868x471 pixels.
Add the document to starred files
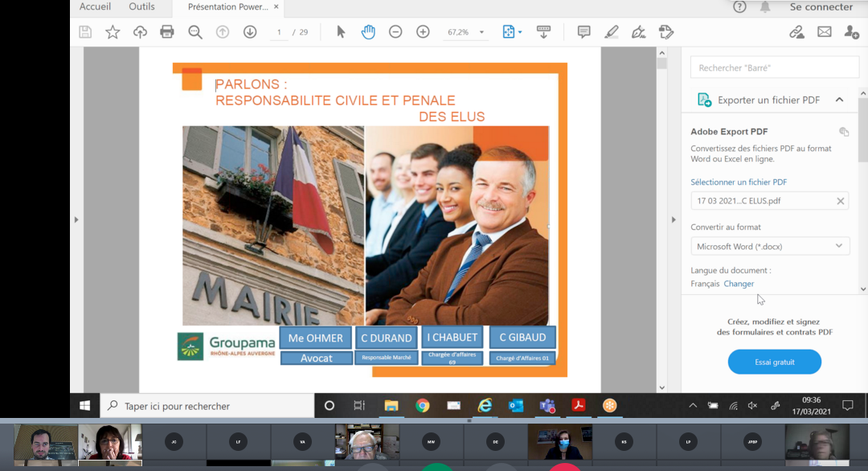coord(113,32)
